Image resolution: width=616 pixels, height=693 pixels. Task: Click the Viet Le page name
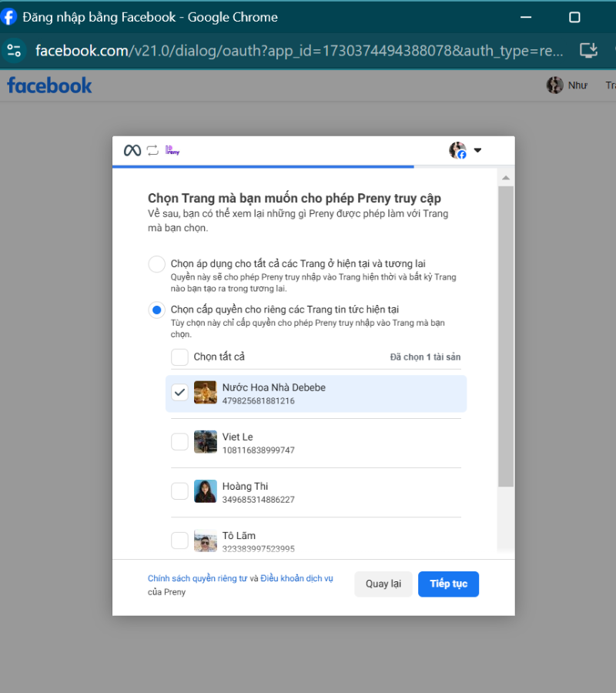[238, 437]
